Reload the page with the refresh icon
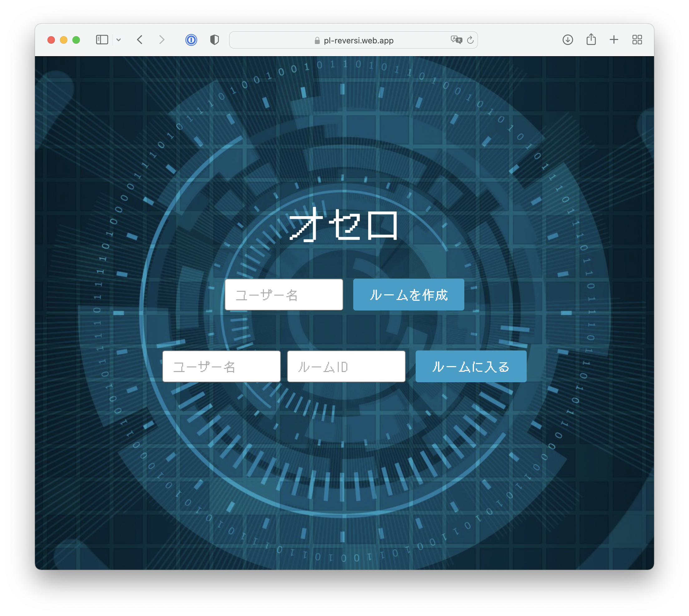 [x=470, y=40]
